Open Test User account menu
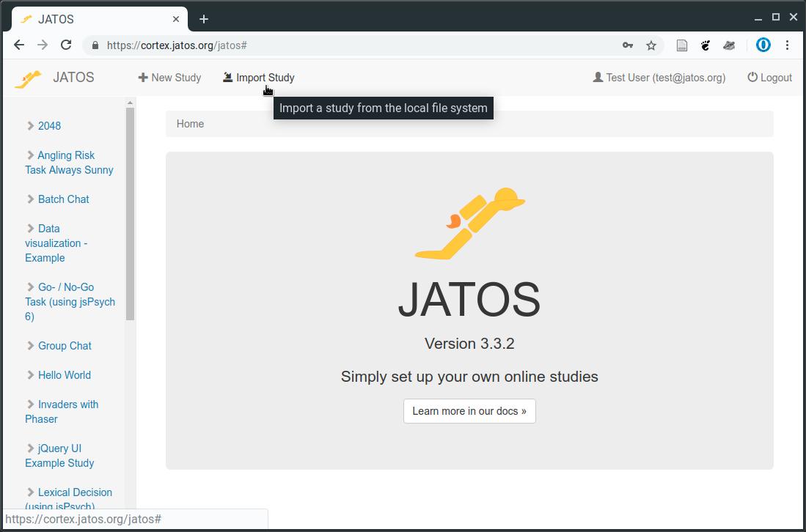This screenshot has height=532, width=806. coord(659,78)
